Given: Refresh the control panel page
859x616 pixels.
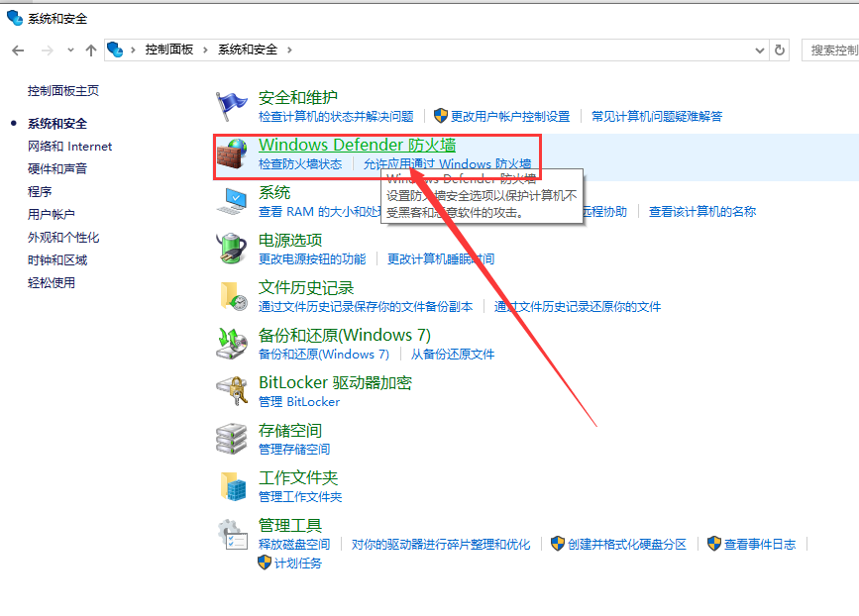Looking at the screenshot, I should 779,51.
